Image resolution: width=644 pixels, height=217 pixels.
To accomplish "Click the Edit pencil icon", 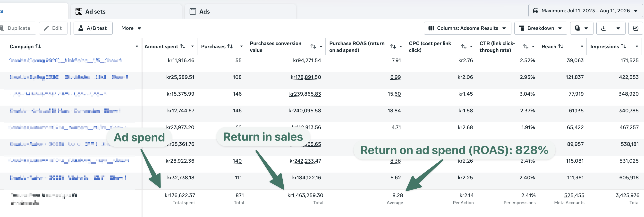I will coord(46,28).
